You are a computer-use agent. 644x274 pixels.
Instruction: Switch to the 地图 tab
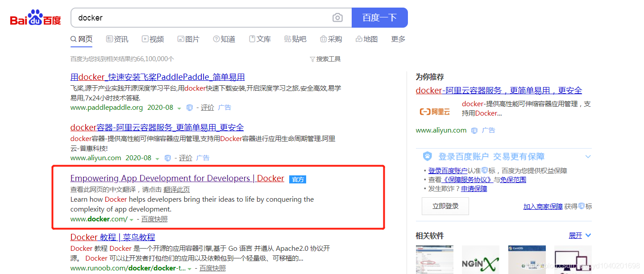tap(367, 39)
